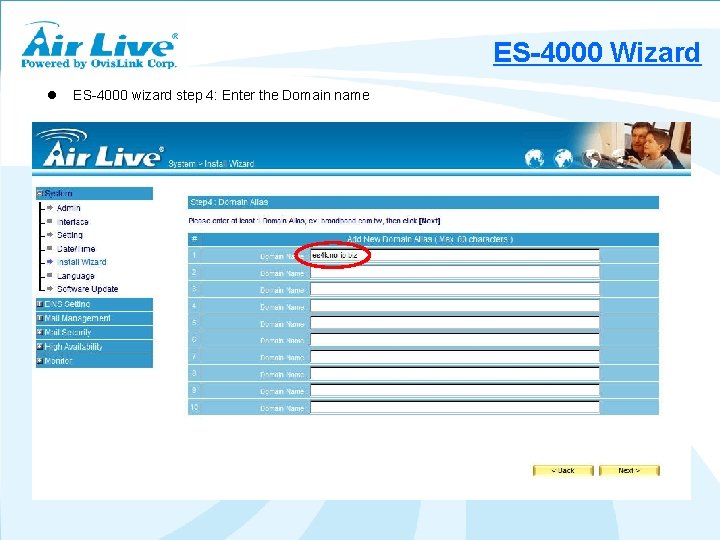Click the Next button
The image size is (720, 540).
629,470
